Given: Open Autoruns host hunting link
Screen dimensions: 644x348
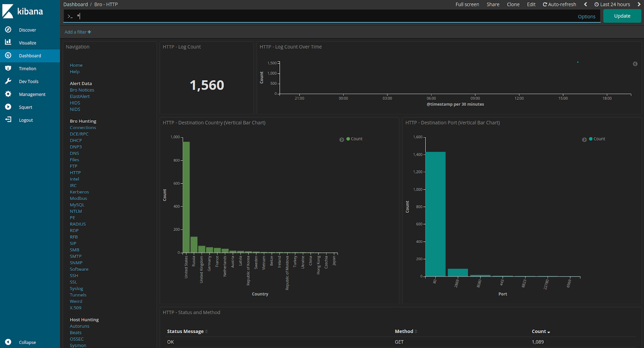Looking at the screenshot, I should (79, 326).
